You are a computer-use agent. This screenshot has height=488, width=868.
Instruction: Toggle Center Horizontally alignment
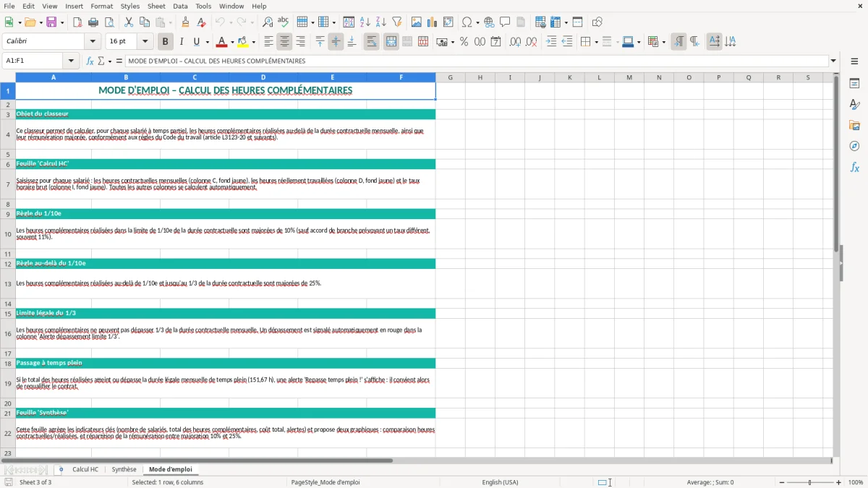(x=284, y=42)
